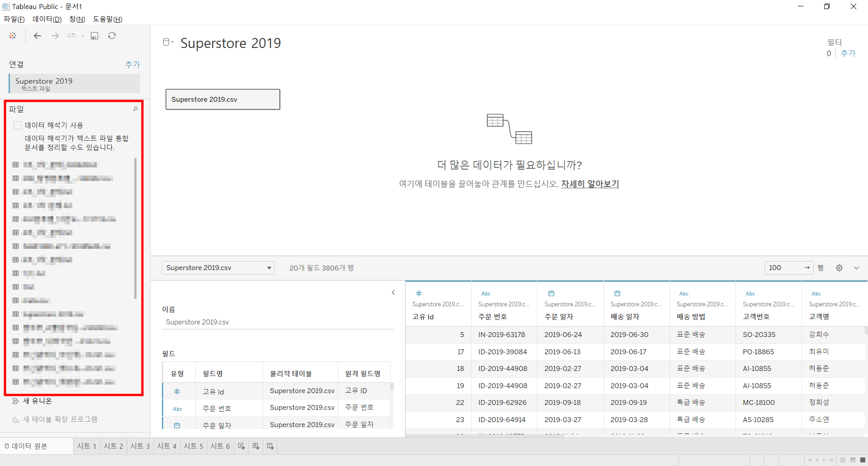This screenshot has width=868, height=466.
Task: Change date type icon of 배송 일자 column
Action: click(618, 293)
